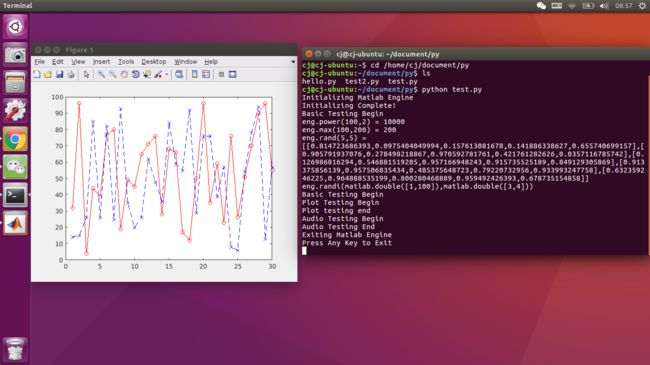Open the Window menu in Figure 1
The width and height of the screenshot is (650, 365).
(x=185, y=62)
